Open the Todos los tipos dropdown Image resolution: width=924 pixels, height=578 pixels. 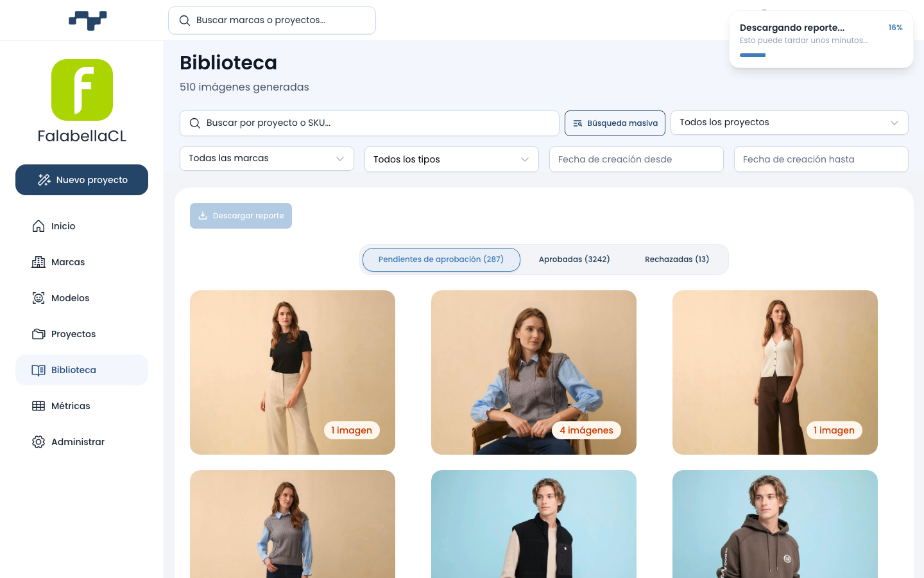pyautogui.click(x=452, y=159)
